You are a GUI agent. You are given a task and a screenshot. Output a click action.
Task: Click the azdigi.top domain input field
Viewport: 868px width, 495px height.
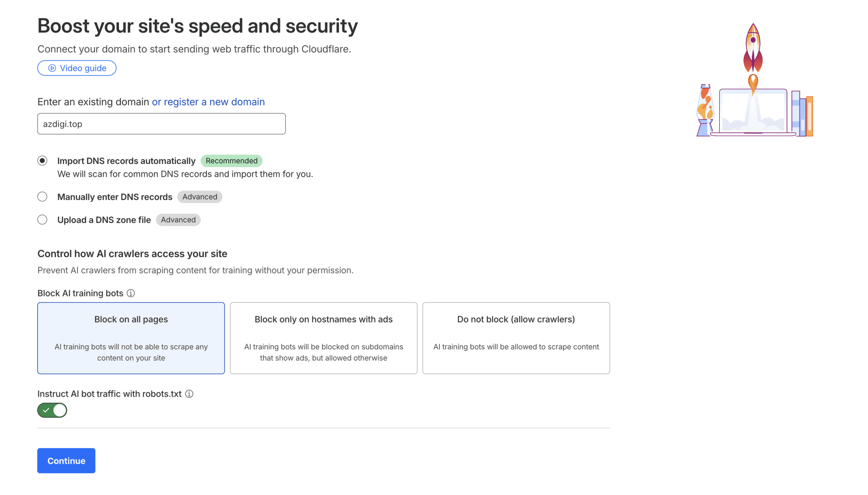161,124
